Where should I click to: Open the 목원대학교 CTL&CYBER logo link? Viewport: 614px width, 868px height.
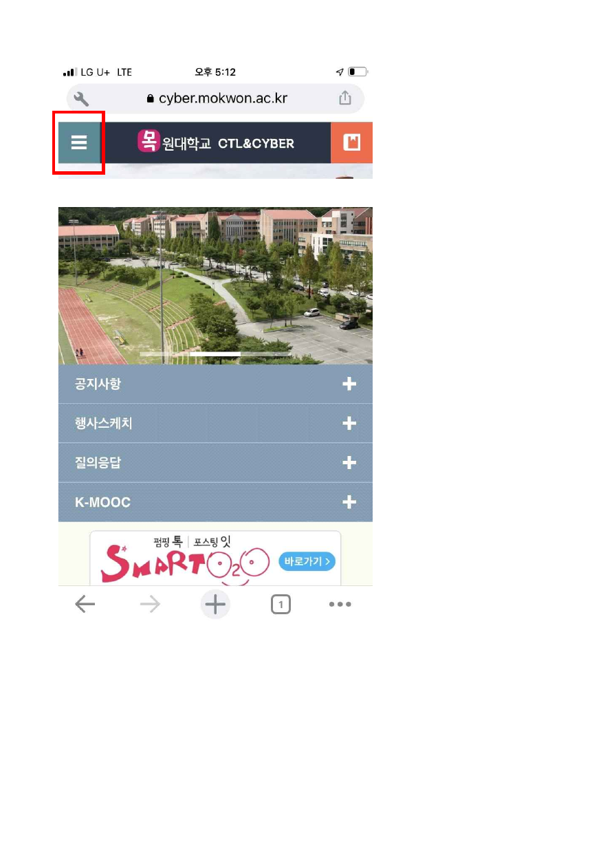pos(215,142)
